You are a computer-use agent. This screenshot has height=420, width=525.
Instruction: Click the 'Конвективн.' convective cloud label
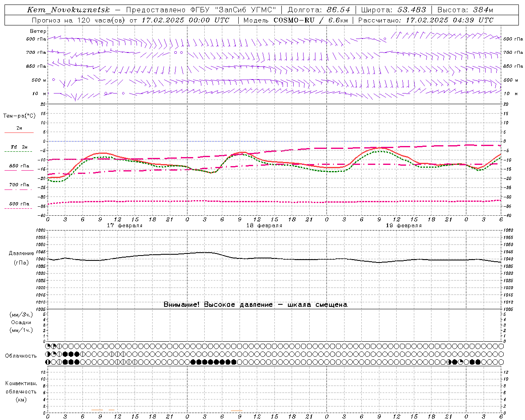click(x=21, y=383)
